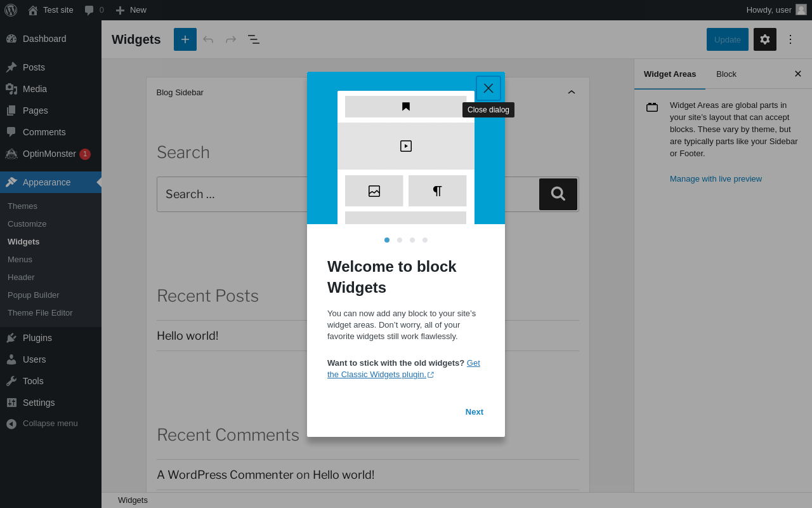Click the undo arrow in toolbar

208,39
